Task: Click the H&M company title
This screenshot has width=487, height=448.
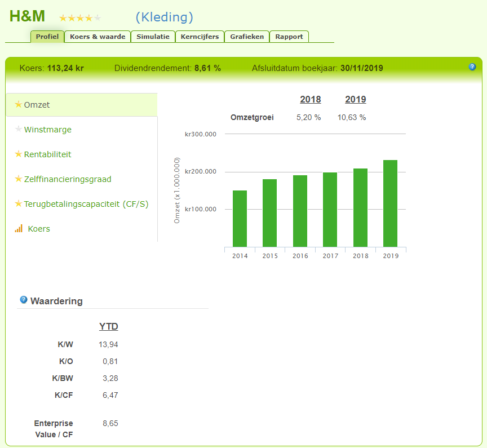Action: click(27, 16)
